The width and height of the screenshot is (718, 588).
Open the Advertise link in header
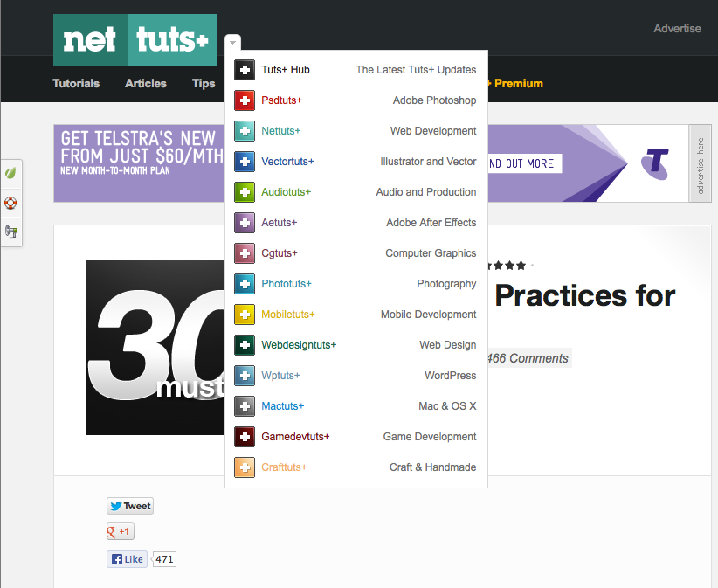pyautogui.click(x=677, y=28)
